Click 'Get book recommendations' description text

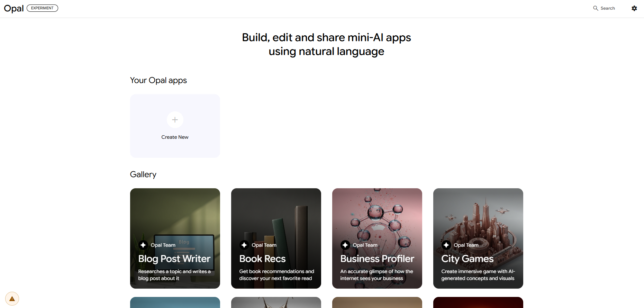coord(276,275)
